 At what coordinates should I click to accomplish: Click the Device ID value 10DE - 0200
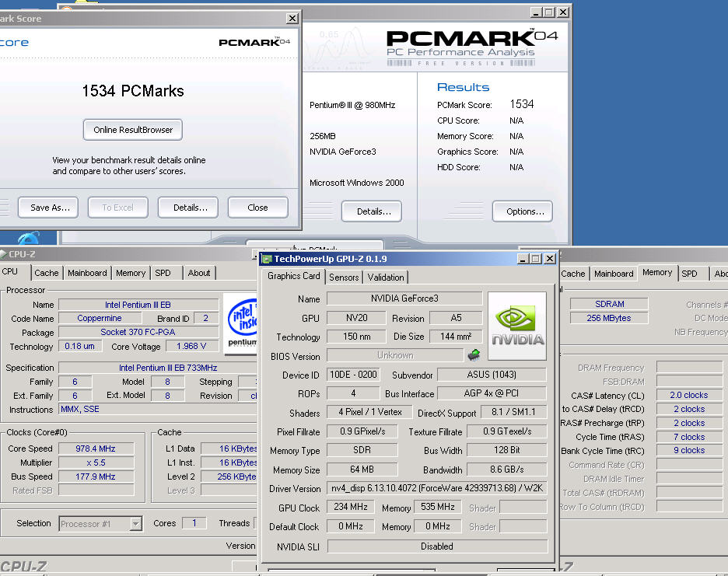click(x=353, y=375)
